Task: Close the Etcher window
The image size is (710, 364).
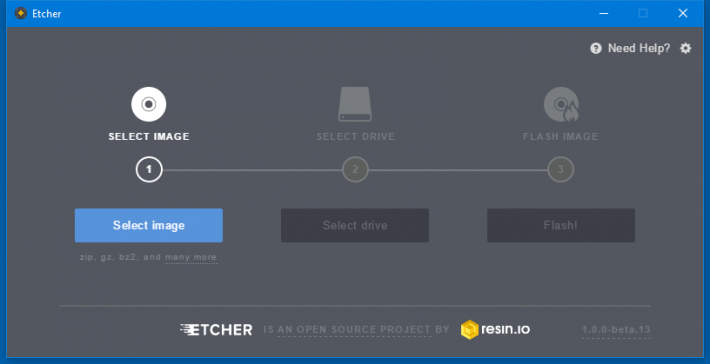Action: [x=683, y=13]
